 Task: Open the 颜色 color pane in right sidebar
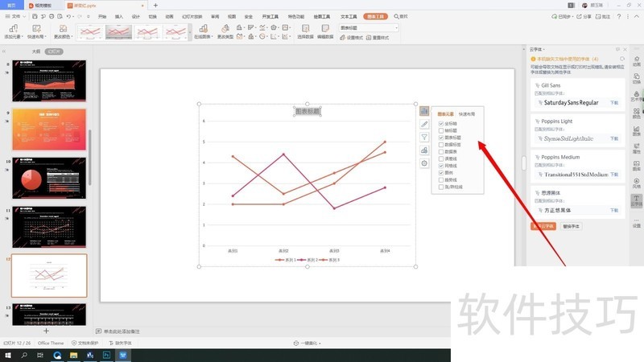636,113
